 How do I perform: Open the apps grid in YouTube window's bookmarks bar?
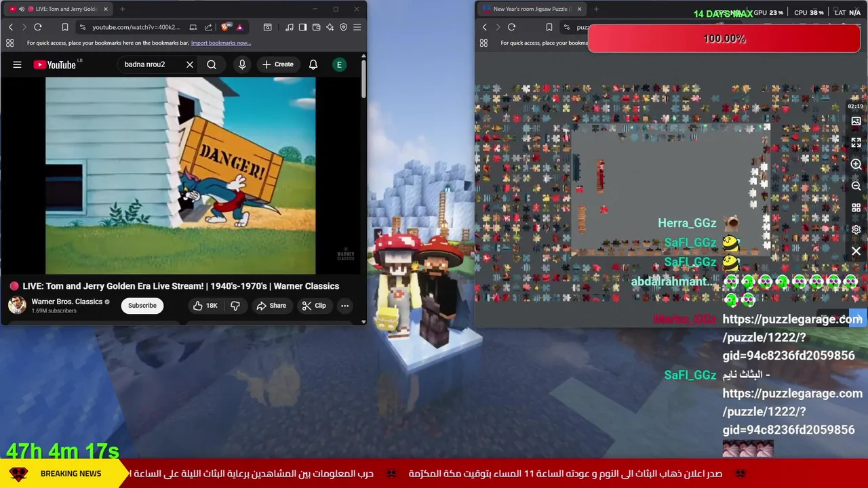(x=9, y=43)
